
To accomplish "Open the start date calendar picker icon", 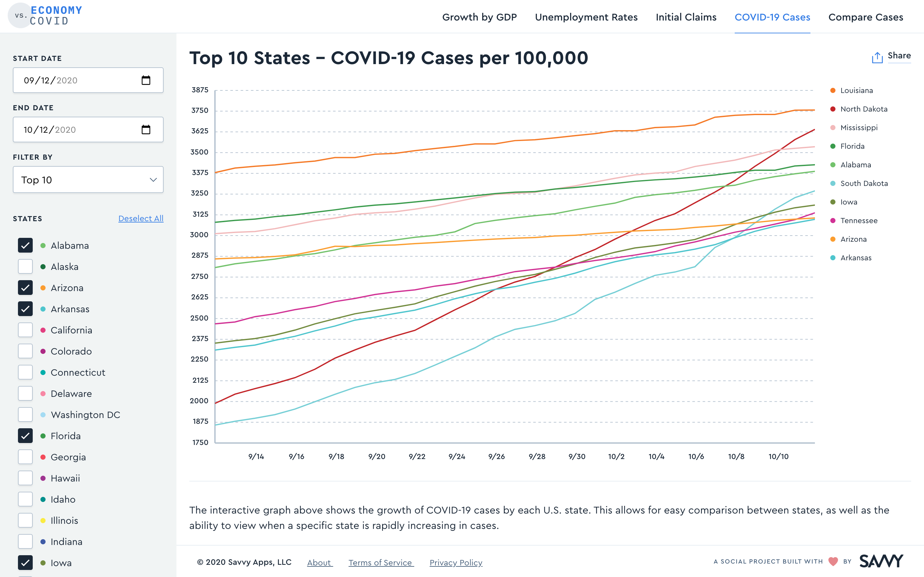I will [146, 80].
